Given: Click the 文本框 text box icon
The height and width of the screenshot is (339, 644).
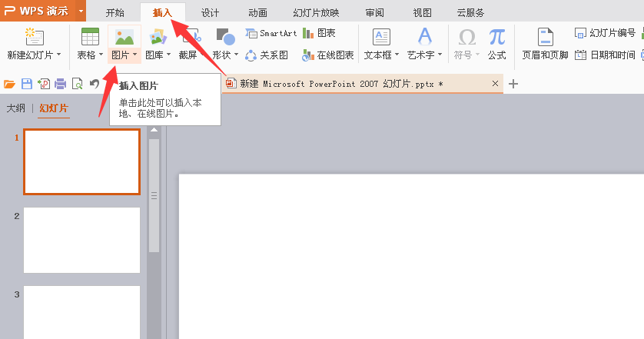Looking at the screenshot, I should click(381, 37).
